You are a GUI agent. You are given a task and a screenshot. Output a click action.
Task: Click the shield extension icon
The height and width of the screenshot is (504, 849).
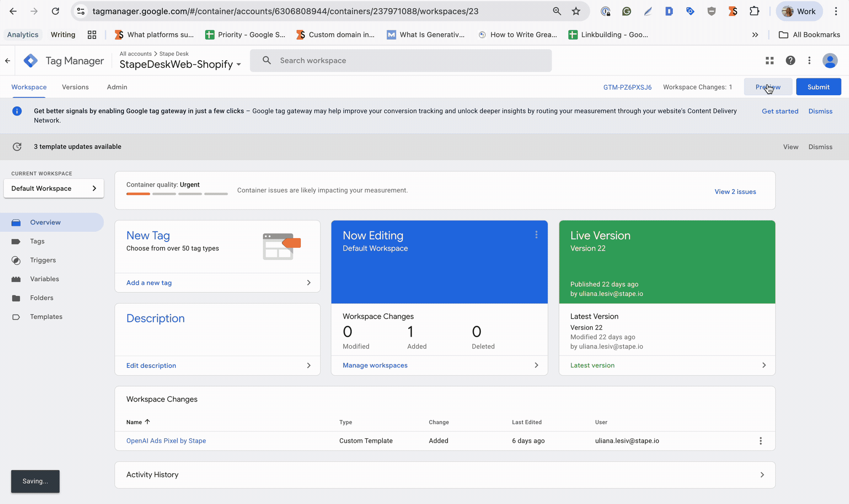coord(712,11)
